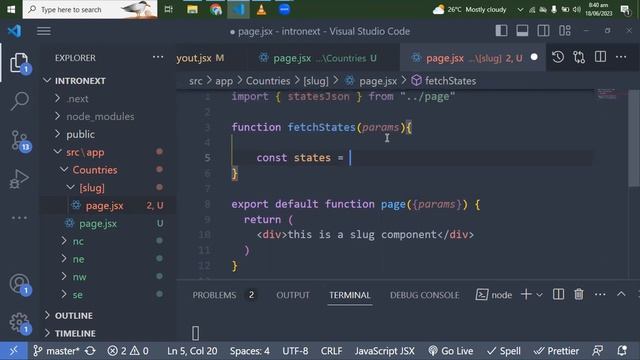Split the terminal panel
640x360 pixels.
[558, 294]
